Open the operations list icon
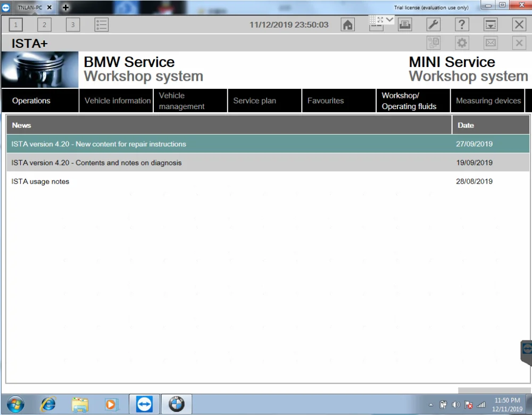Viewport: 532px width, 415px height. pyautogui.click(x=102, y=25)
